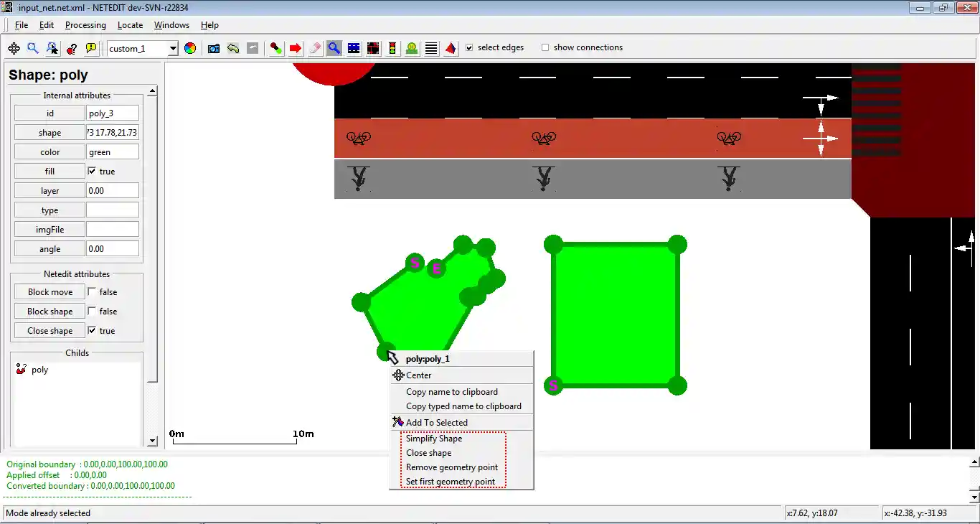Click the recenter view icon in toolbar
This screenshot has height=524, width=980.
[x=14, y=48]
